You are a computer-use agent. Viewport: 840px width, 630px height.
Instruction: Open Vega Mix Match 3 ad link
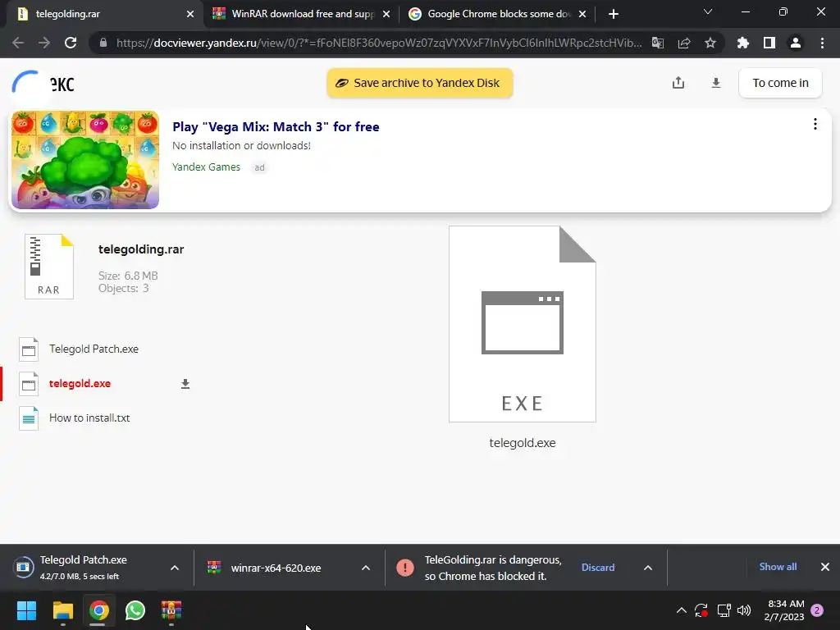point(276,127)
